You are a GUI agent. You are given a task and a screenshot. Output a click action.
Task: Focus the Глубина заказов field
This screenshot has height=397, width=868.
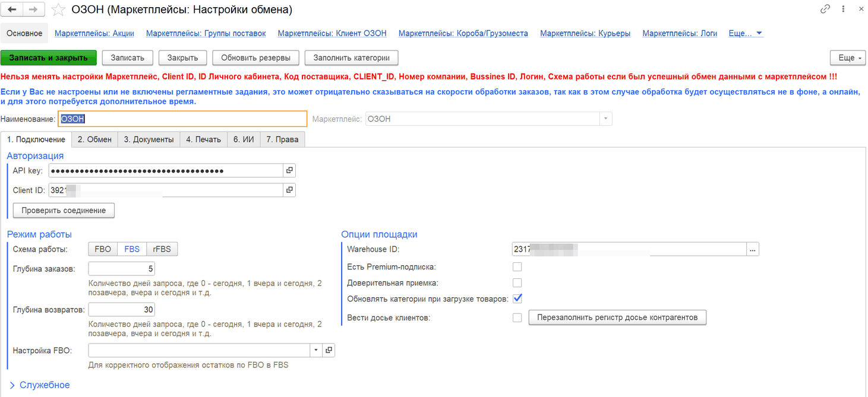coord(122,269)
